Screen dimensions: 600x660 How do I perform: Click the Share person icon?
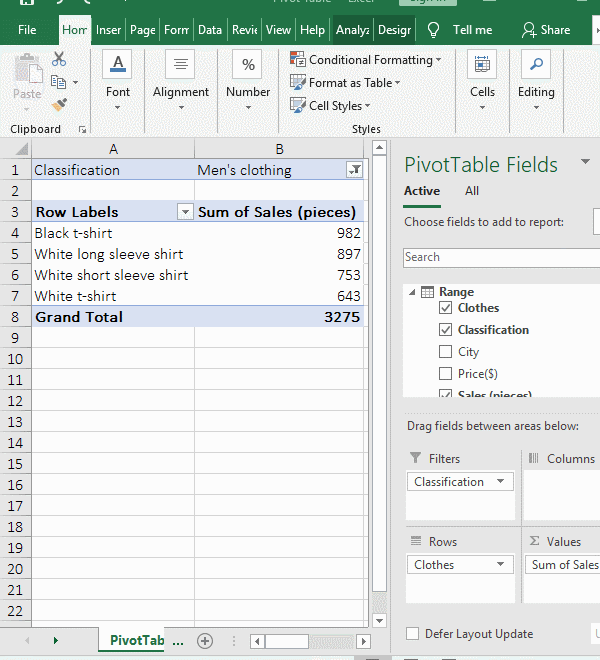(529, 30)
